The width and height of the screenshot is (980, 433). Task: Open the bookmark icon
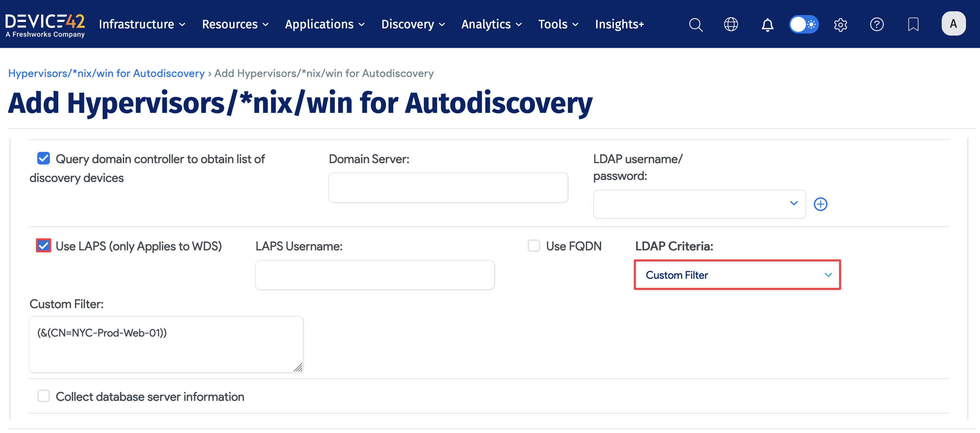pos(913,24)
